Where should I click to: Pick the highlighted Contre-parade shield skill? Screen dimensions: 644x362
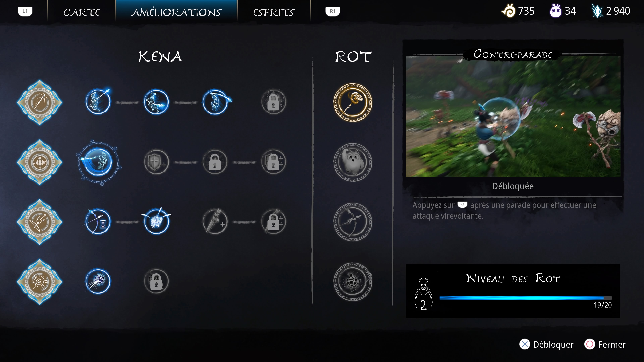(98, 162)
